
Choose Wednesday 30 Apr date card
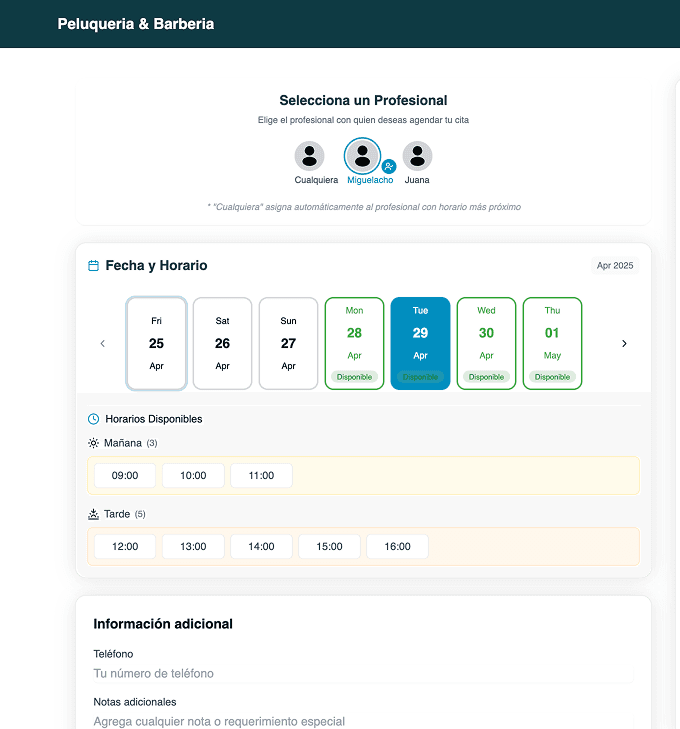pos(486,343)
